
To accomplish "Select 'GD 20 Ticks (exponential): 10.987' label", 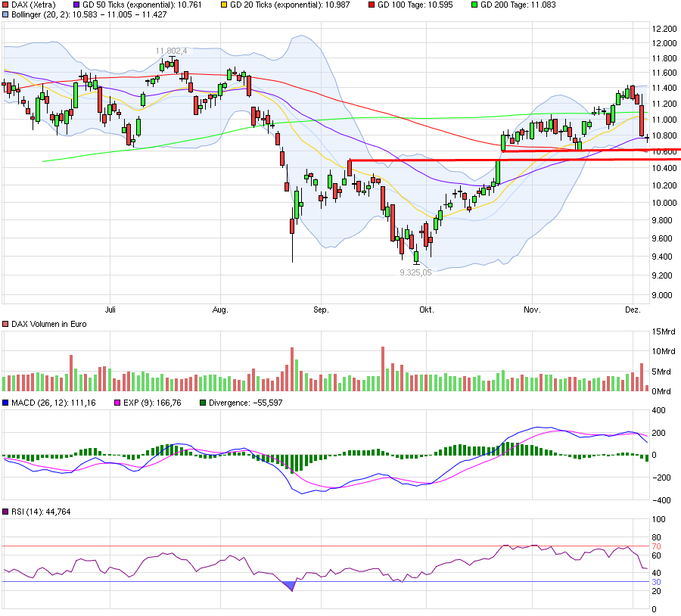I will pos(290,5).
